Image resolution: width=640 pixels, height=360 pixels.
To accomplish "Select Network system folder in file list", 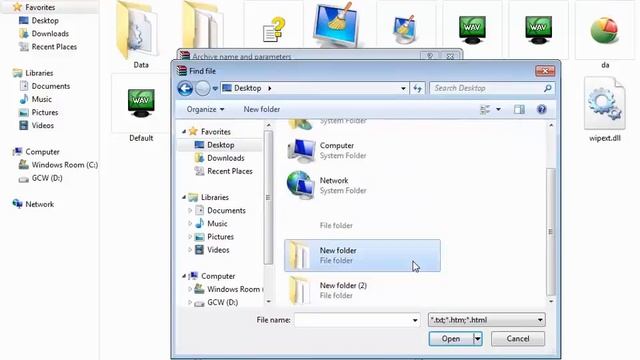I will tap(362, 185).
